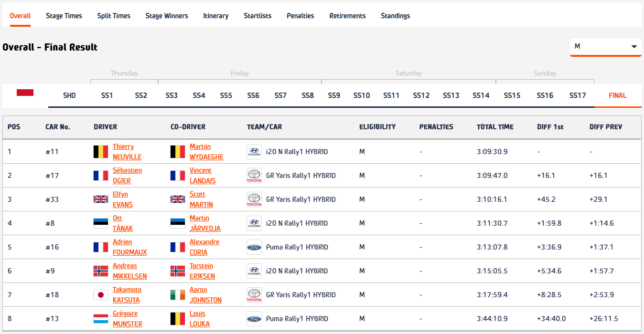644x334 pixels.
Task: Click the Toyota logo in Evans's row
Action: tap(254, 199)
